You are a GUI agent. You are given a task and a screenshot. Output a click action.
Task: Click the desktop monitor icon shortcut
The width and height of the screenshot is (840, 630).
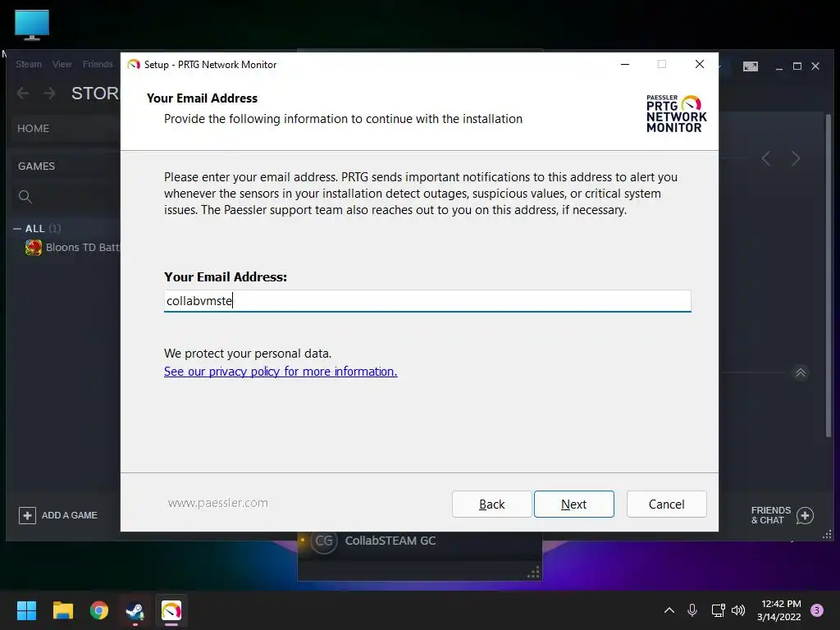click(x=32, y=25)
